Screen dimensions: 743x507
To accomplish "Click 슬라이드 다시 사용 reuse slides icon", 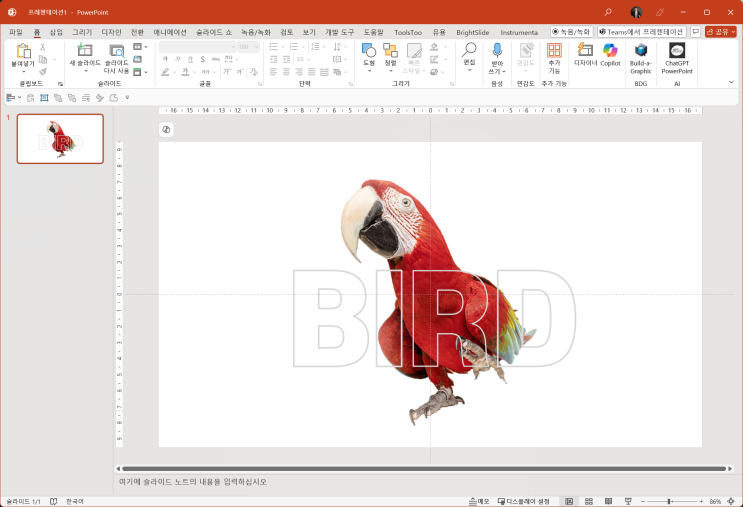I will pos(117,51).
